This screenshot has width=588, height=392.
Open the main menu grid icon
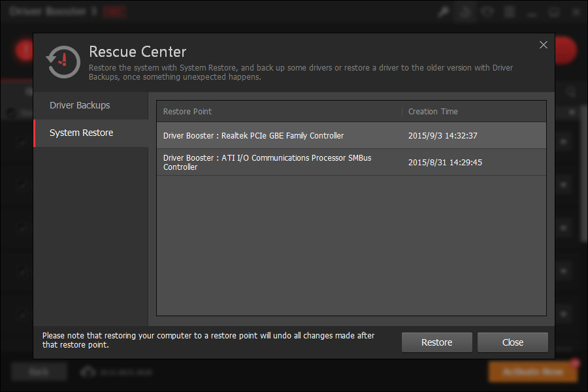click(x=510, y=11)
